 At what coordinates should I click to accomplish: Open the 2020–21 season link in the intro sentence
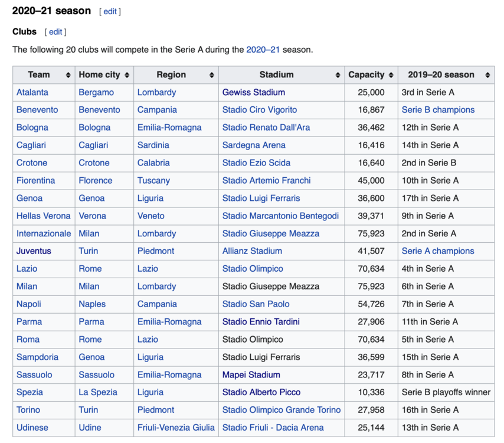click(263, 50)
